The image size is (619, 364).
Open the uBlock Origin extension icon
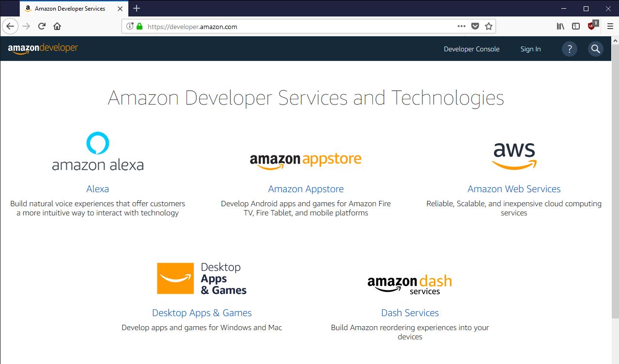pos(592,26)
